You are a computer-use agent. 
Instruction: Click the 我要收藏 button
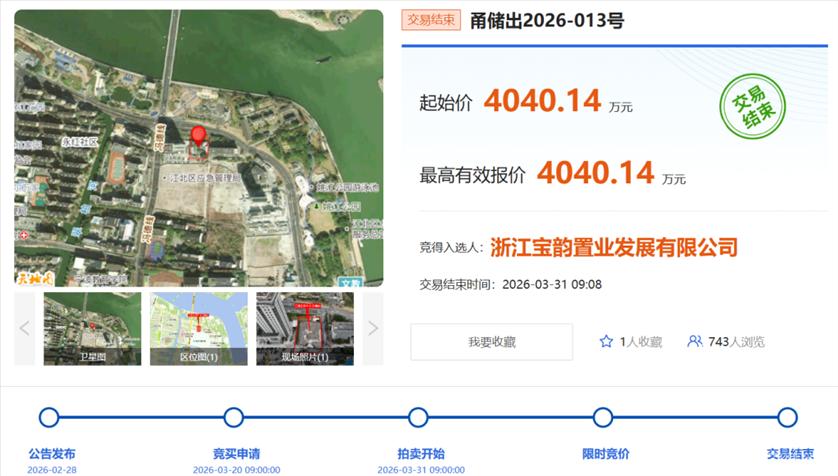click(x=492, y=342)
